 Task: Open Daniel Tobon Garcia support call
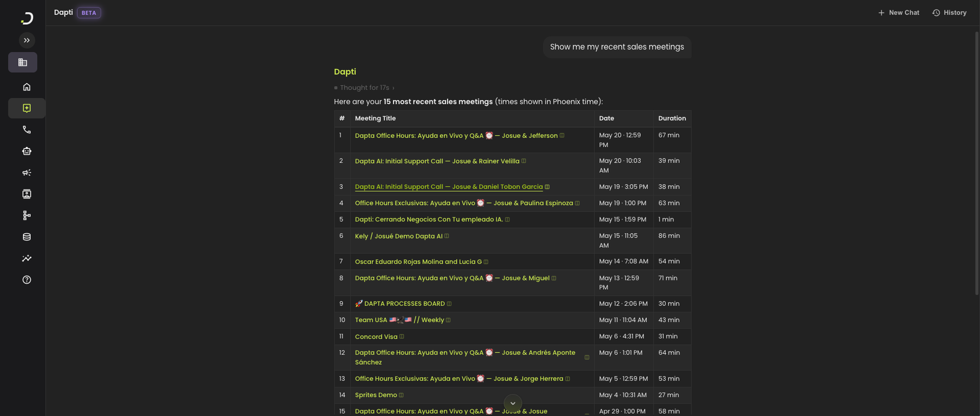pos(449,187)
